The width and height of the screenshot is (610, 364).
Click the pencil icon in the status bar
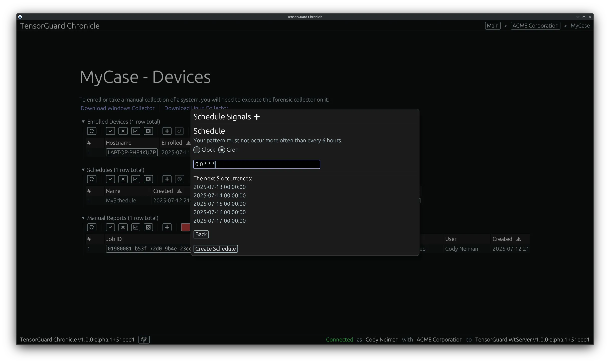click(x=144, y=339)
